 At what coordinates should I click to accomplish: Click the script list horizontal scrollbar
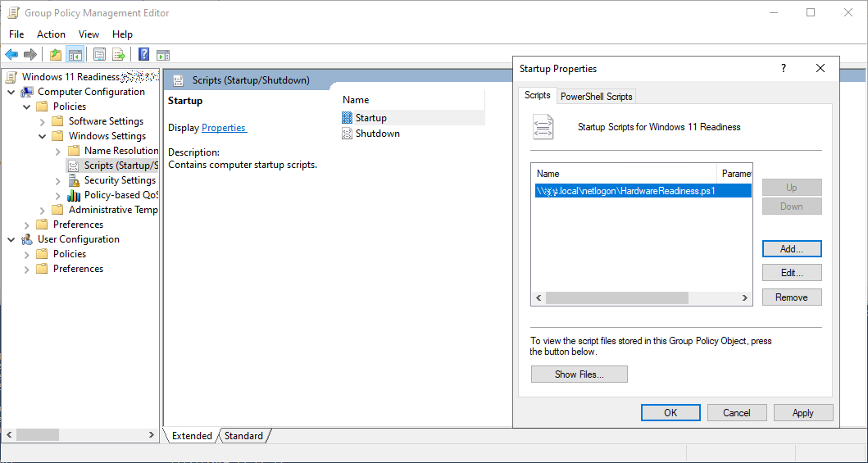pos(639,298)
